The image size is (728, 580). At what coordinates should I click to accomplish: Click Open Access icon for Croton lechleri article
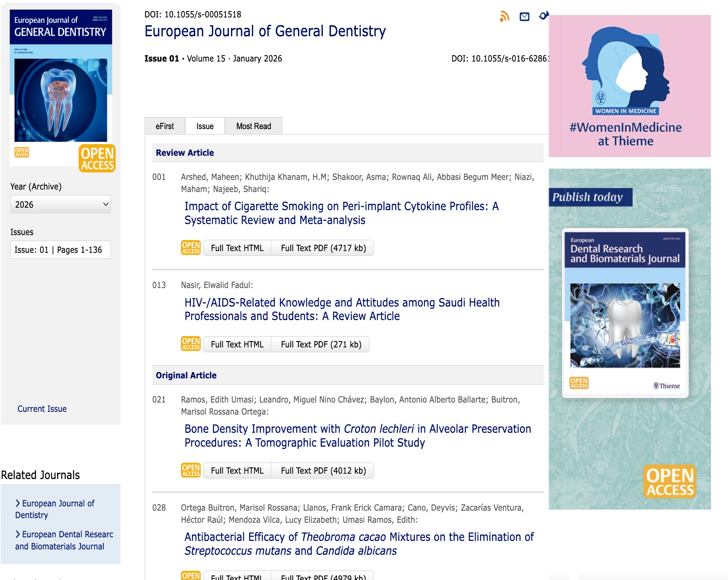click(191, 470)
